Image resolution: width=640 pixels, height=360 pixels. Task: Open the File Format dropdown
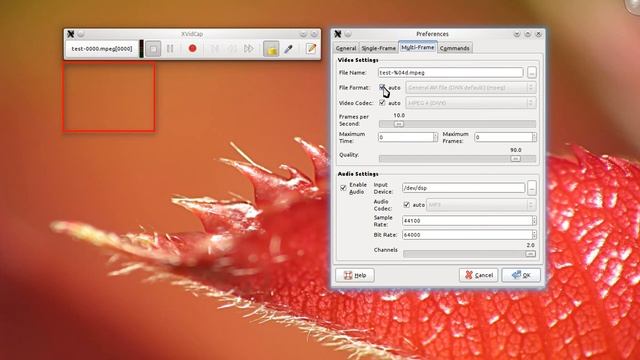coord(471,88)
